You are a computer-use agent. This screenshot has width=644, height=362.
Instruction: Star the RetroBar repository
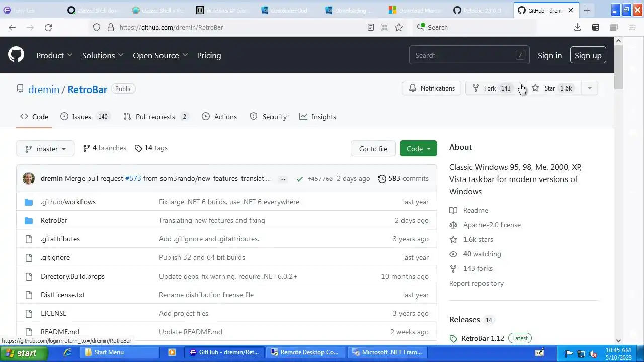click(x=552, y=88)
